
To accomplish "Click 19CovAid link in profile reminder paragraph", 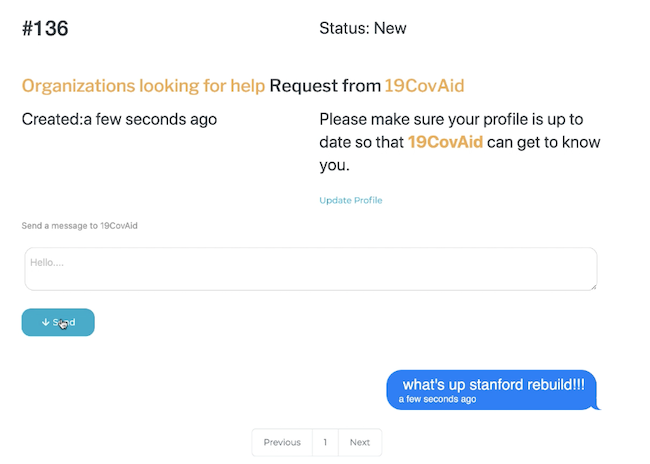I will [x=445, y=142].
